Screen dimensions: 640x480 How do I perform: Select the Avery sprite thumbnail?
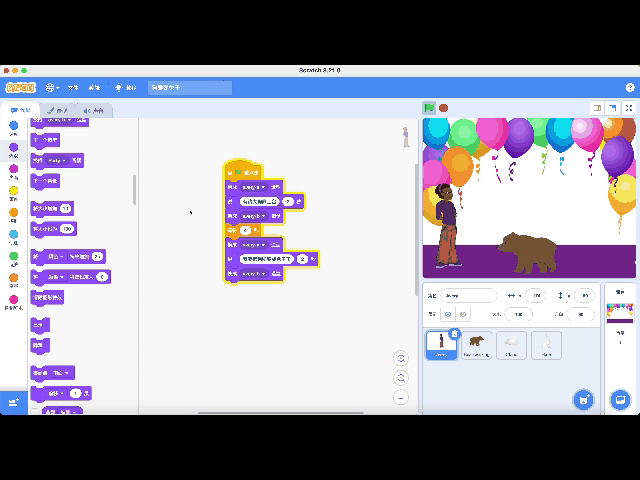tap(441, 345)
